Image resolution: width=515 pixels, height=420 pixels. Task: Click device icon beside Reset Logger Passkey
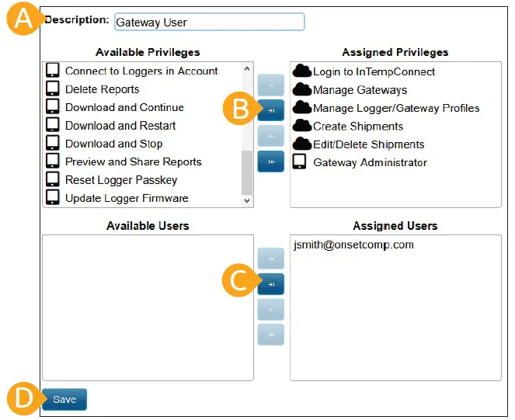coord(53,179)
